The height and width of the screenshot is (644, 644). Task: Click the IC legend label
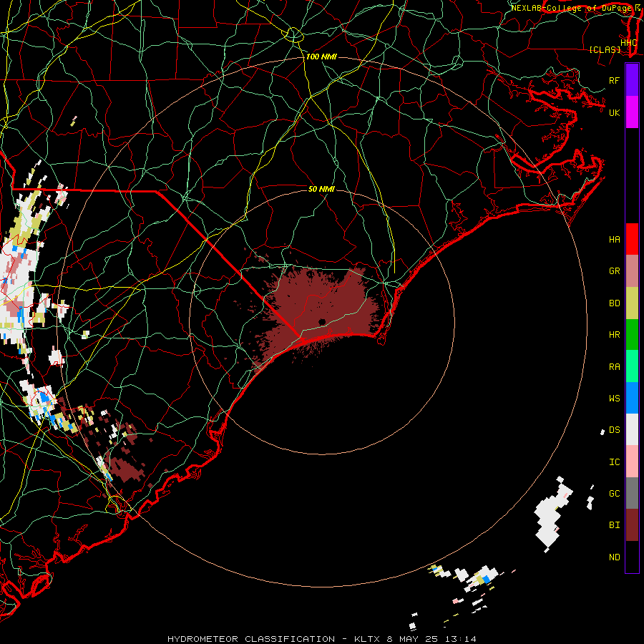coord(615,462)
